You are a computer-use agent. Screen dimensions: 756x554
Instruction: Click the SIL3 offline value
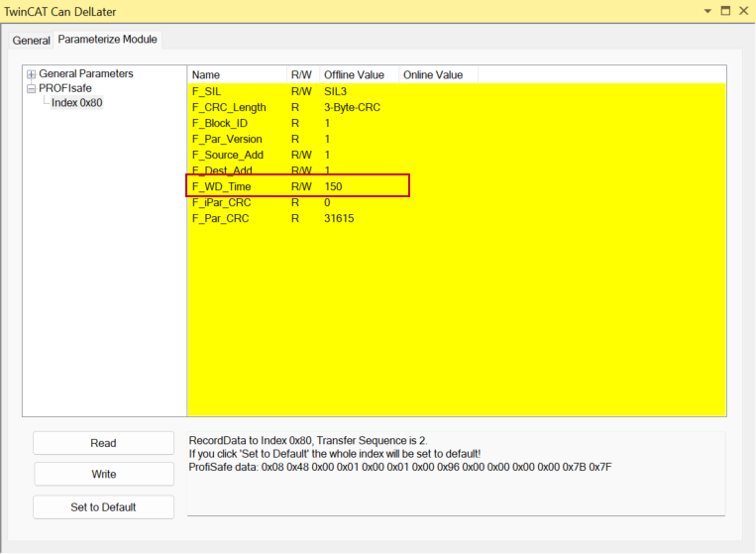[335, 91]
